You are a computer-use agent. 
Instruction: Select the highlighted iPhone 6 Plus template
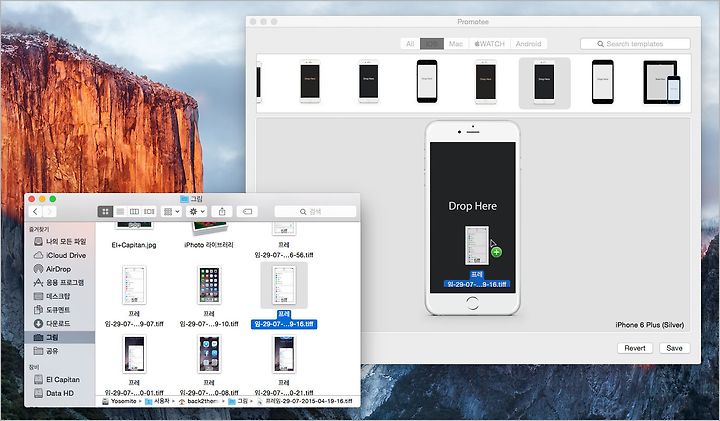pos(544,83)
